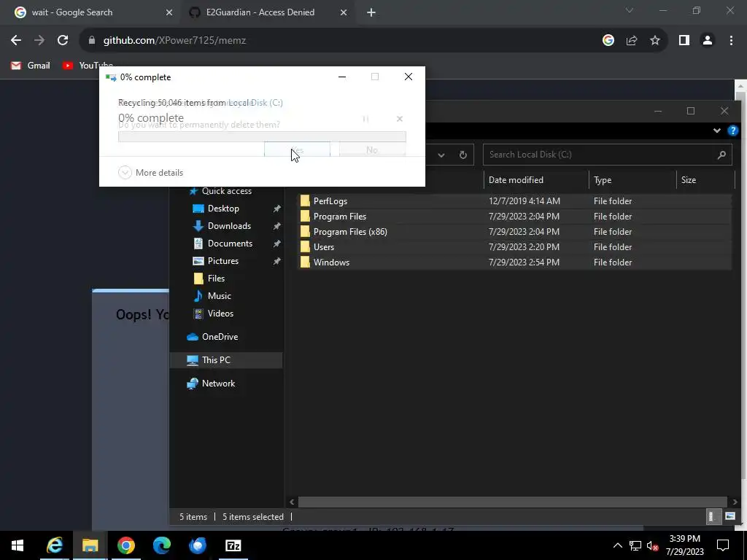Go back in Chrome
This screenshot has width=747, height=560.
pyautogui.click(x=16, y=41)
